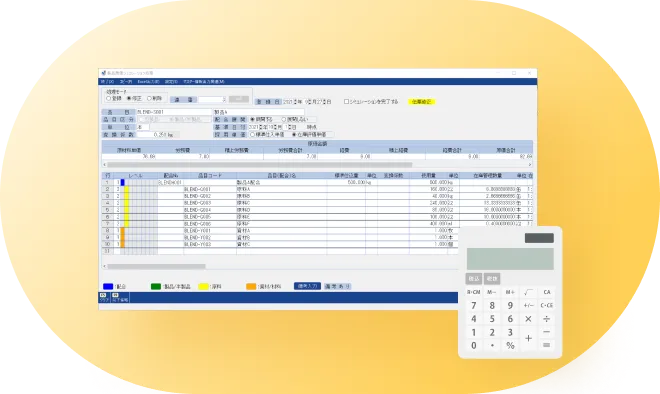Open the Excel output menu
The image size is (660, 394).
tap(148, 82)
